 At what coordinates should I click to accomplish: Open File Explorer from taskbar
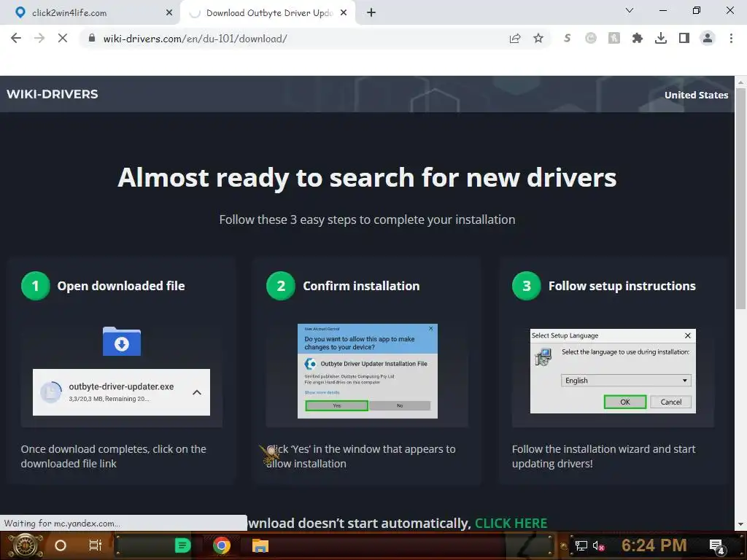(260, 545)
